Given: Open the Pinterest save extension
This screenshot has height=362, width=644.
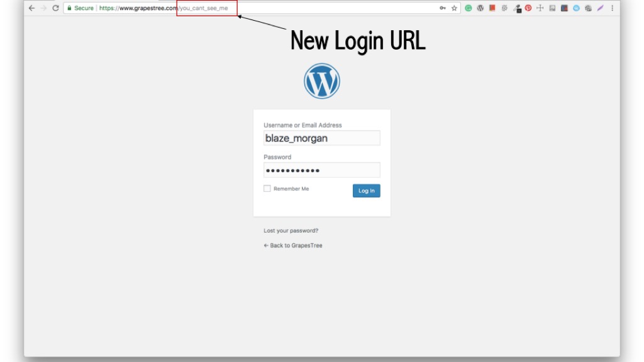Looking at the screenshot, I should pos(528,8).
